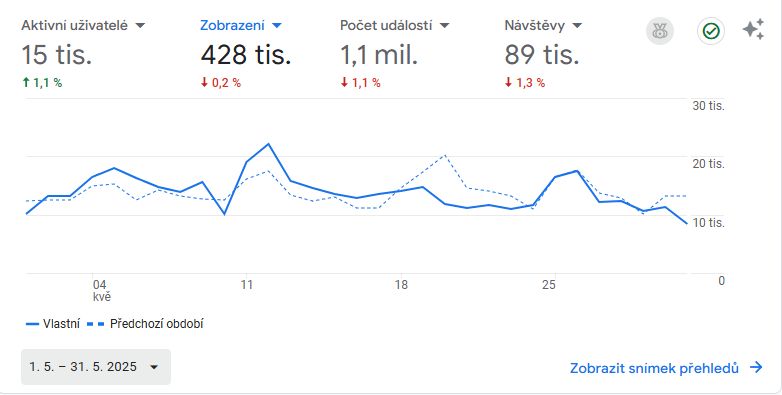Expand the Počet událostí dropdown arrow
Image resolution: width=782 pixels, height=395 pixels.
click(444, 25)
